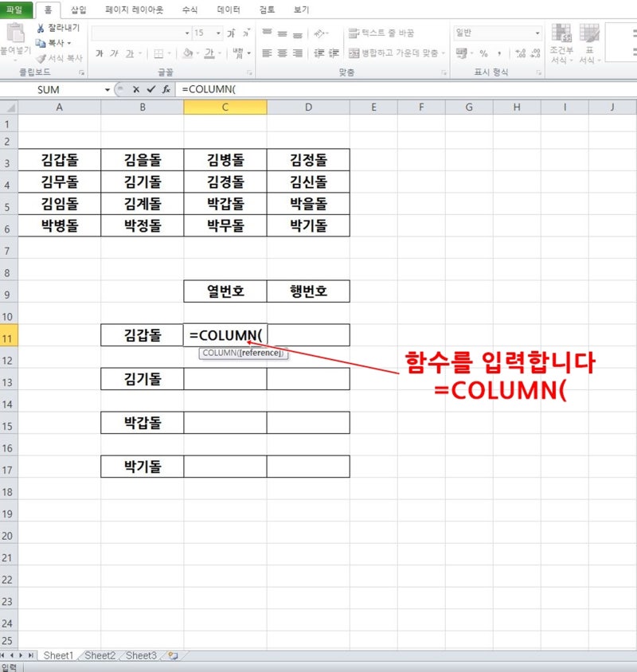Switch to the Formulas (수식) tab

coord(190,10)
